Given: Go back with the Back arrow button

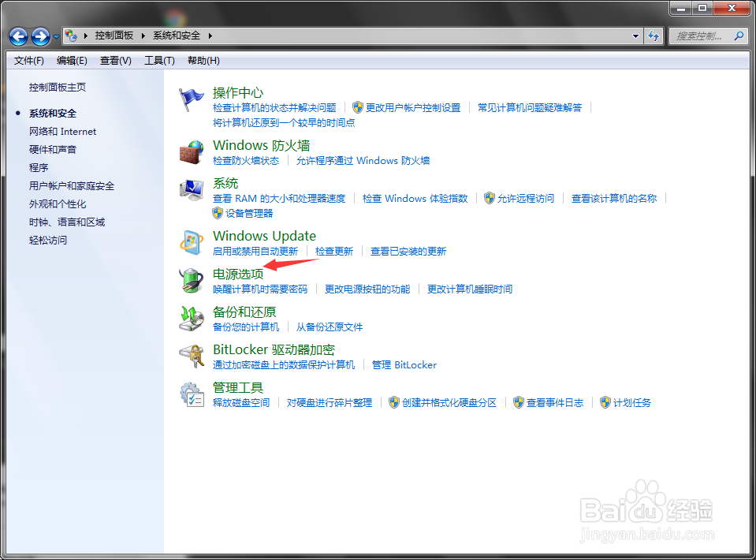Looking at the screenshot, I should [x=18, y=36].
